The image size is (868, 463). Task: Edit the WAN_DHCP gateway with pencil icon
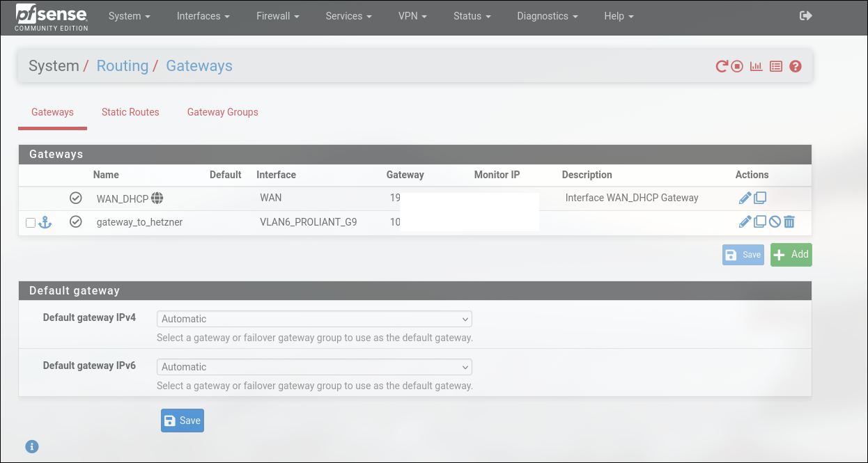tap(745, 198)
